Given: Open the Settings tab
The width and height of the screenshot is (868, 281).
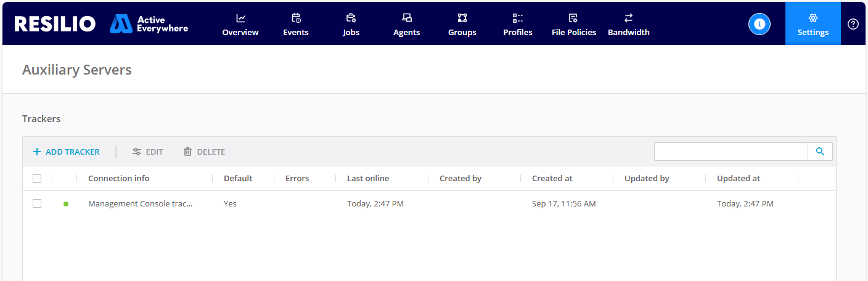Looking at the screenshot, I should [813, 25].
